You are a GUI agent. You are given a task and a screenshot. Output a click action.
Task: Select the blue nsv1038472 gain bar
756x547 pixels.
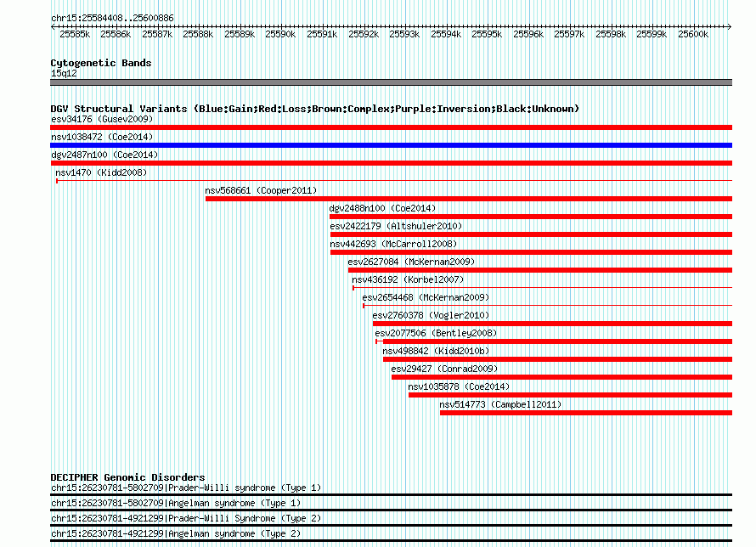tap(391, 145)
